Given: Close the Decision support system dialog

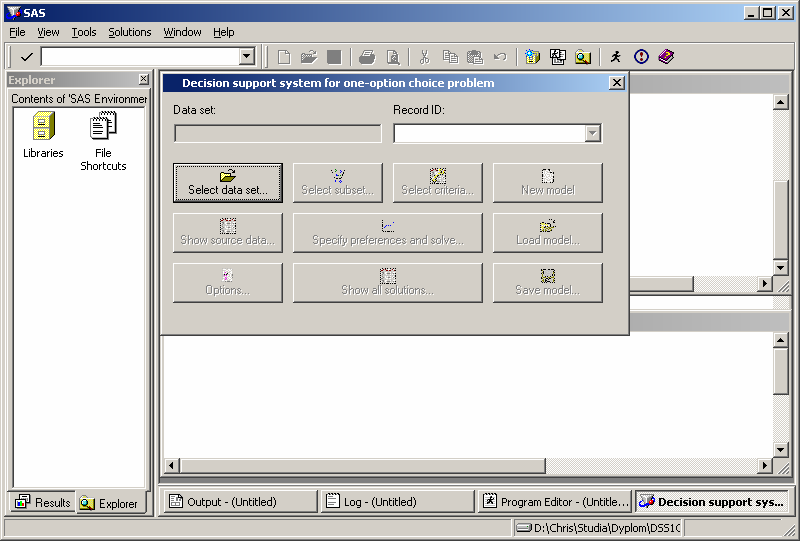Looking at the screenshot, I should (617, 83).
